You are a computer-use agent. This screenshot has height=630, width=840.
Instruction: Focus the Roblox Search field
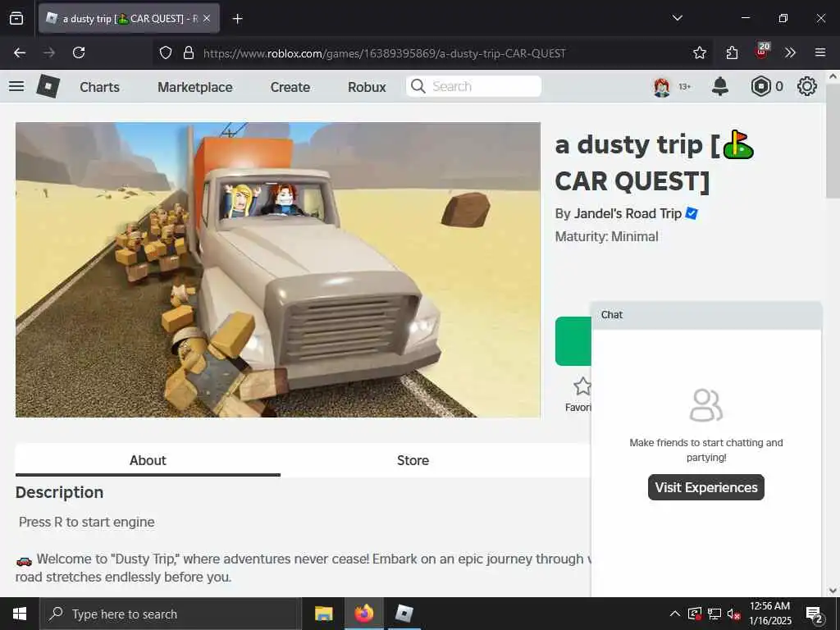[473, 86]
